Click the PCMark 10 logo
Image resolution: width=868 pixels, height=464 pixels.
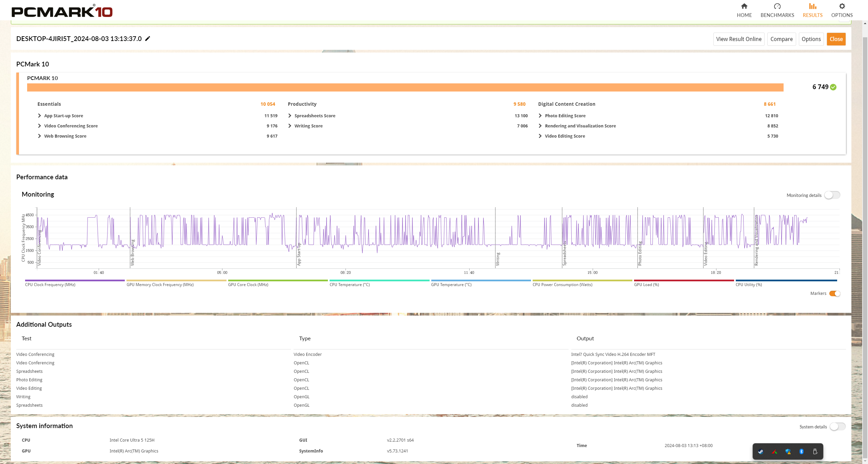coord(62,11)
